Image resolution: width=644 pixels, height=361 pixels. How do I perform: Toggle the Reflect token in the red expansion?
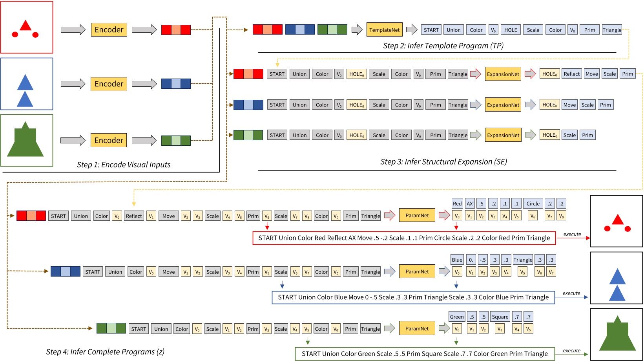(571, 73)
